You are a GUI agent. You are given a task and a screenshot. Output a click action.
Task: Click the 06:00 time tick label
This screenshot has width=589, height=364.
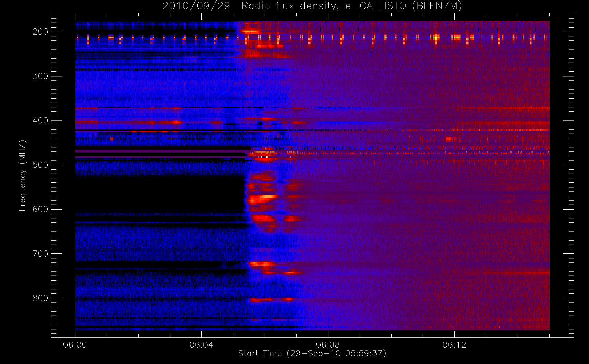tap(75, 345)
